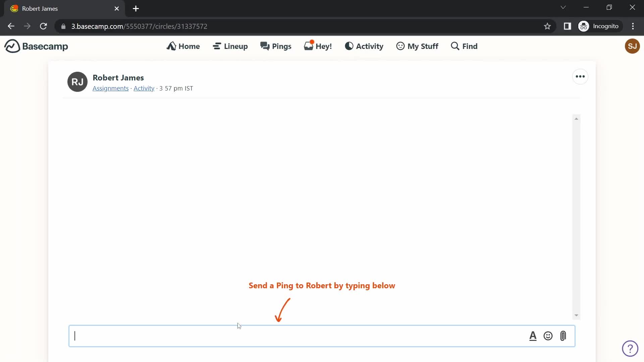Viewport: 644px width, 362px height.
Task: Open Pings in top navigation
Action: [276, 46]
